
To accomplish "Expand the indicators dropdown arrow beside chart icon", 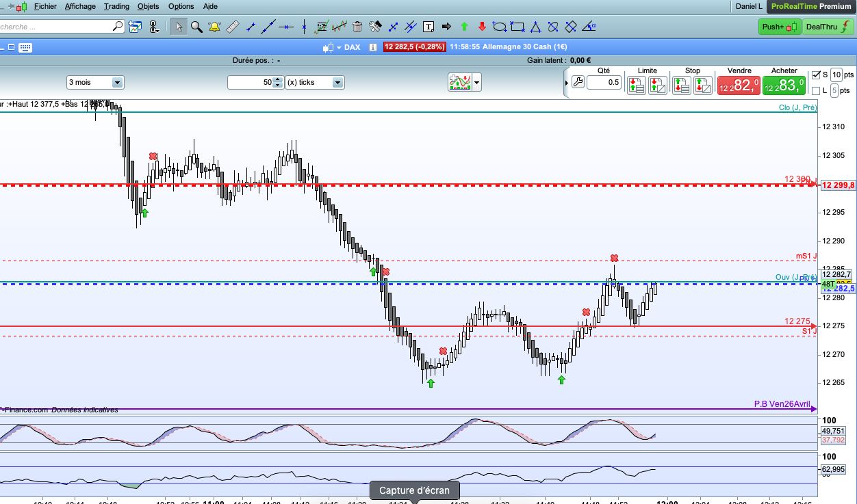I will 477,82.
